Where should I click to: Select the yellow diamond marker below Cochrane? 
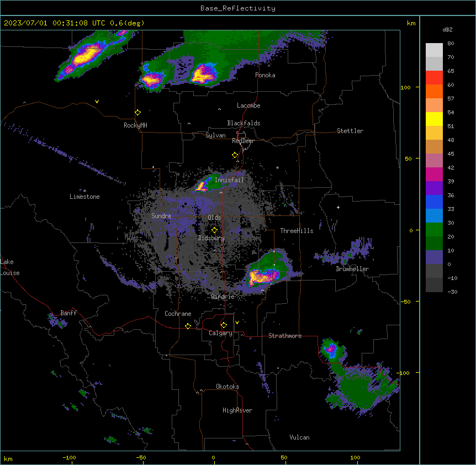tap(188, 326)
